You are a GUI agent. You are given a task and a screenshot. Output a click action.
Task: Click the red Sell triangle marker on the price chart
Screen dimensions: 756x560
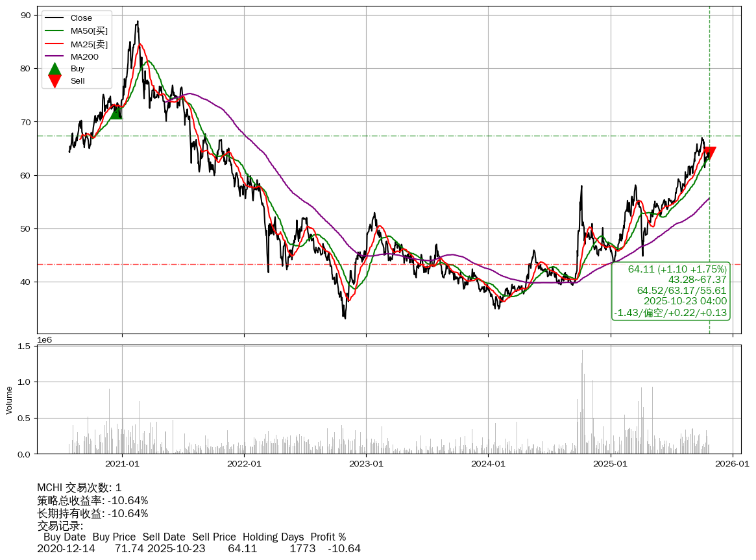(709, 153)
